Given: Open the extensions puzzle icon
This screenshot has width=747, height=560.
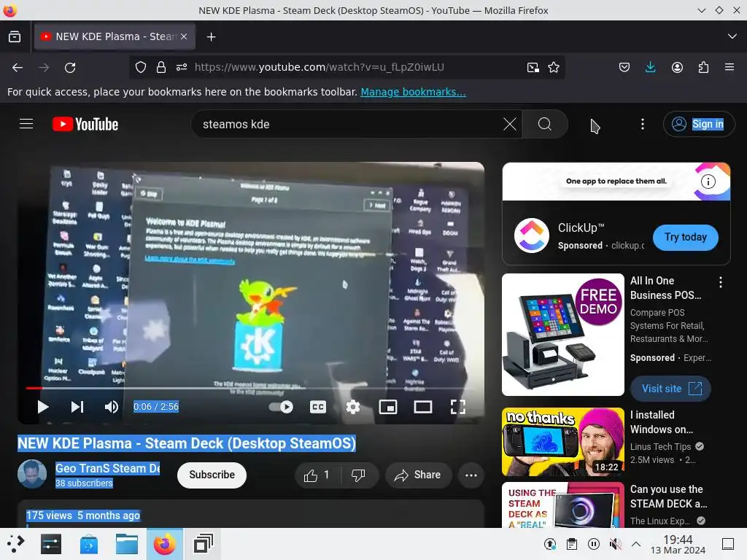Looking at the screenshot, I should (703, 67).
